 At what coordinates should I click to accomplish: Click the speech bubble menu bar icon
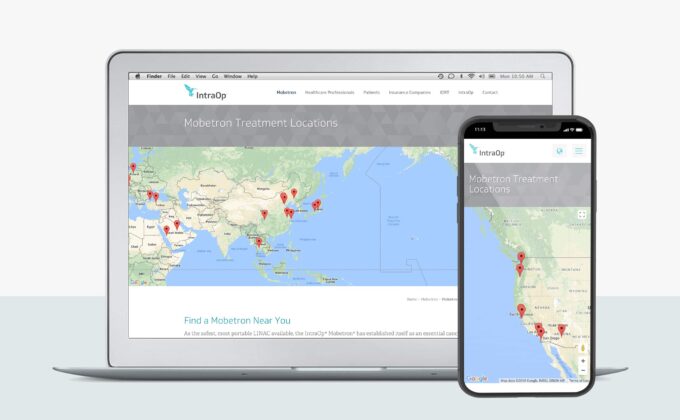(x=451, y=76)
